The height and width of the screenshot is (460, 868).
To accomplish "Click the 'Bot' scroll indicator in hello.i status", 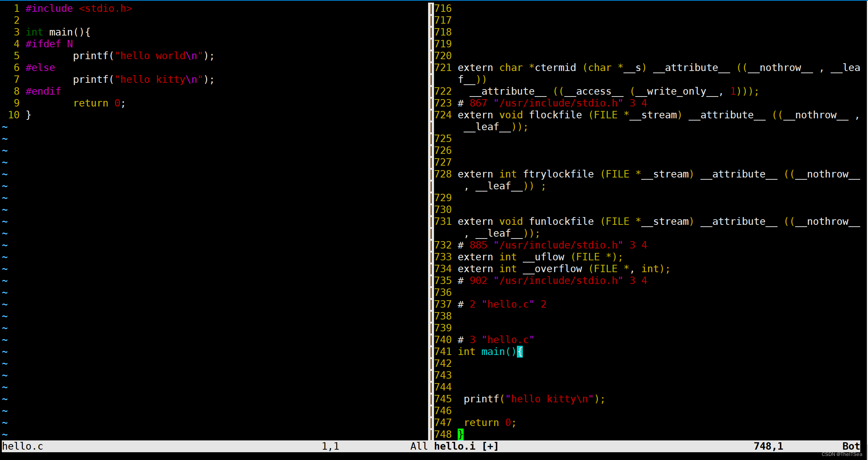I will coord(851,446).
